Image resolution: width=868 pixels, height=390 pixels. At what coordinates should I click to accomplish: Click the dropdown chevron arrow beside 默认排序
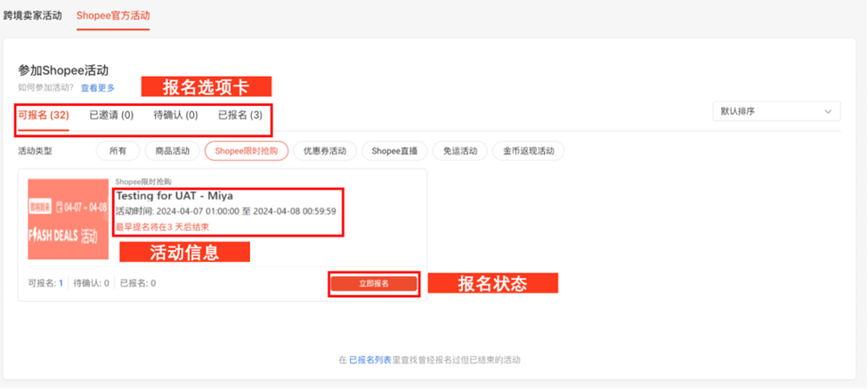tap(828, 111)
